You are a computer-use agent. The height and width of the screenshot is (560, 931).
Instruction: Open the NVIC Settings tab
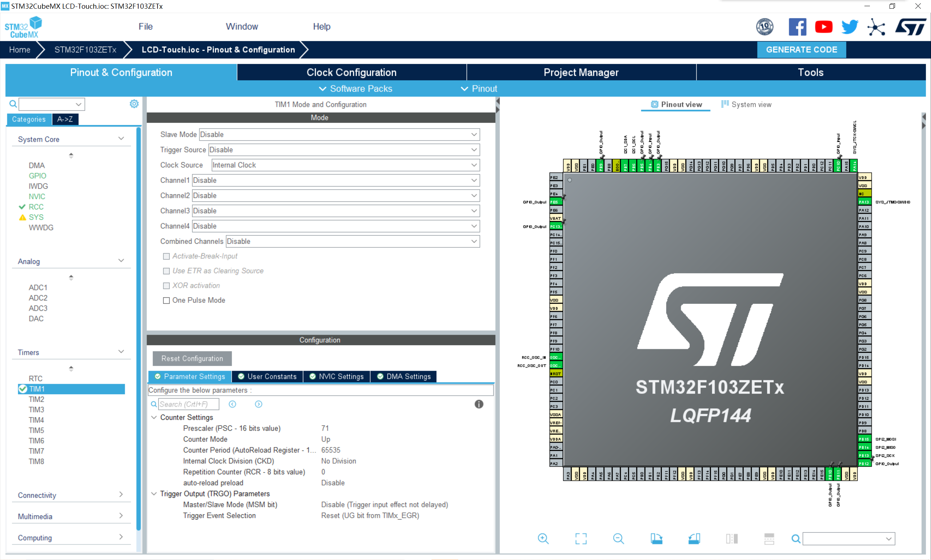click(337, 376)
